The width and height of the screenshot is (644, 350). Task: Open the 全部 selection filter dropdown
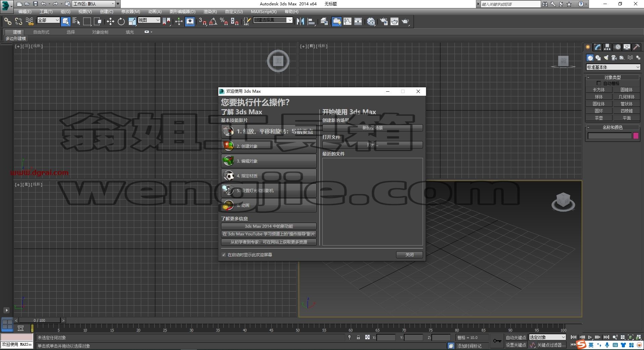pos(48,20)
